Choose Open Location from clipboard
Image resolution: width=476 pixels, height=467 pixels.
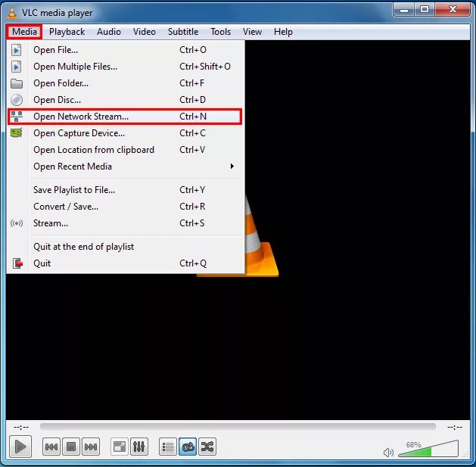(x=125, y=150)
